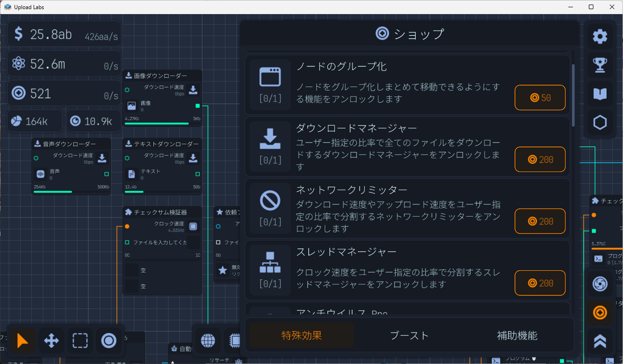The width and height of the screenshot is (623, 364).
Task: Open the settings gear in right sidebar
Action: 600,36
